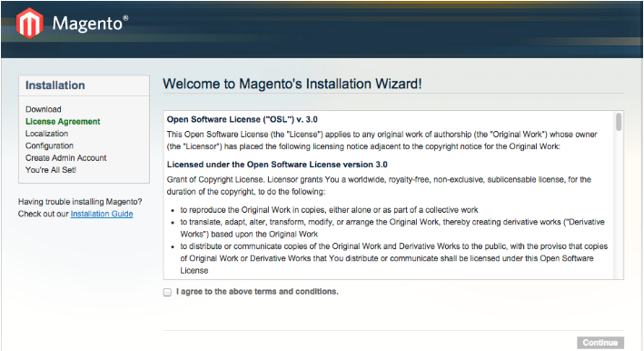Select the Configuration step in the sidebar
This screenshot has width=644, height=351.
coord(49,145)
